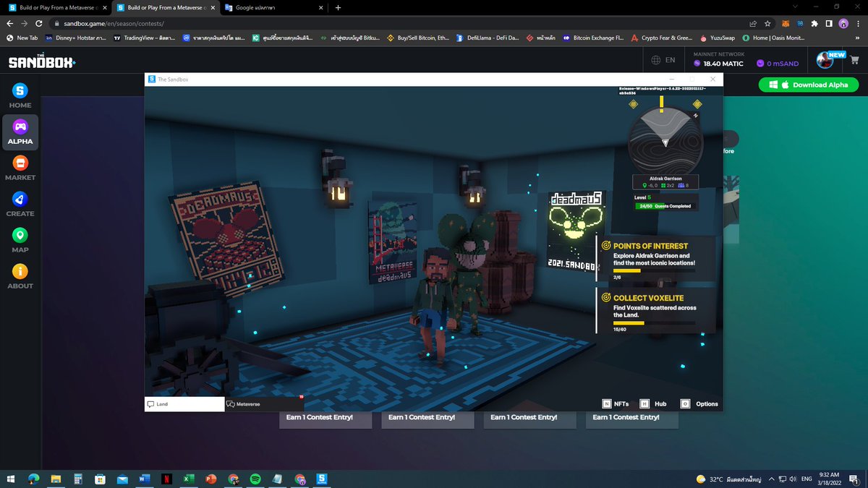Open the TradingView bookmark
Viewport: 868px width, 488px height.
(x=145, y=38)
